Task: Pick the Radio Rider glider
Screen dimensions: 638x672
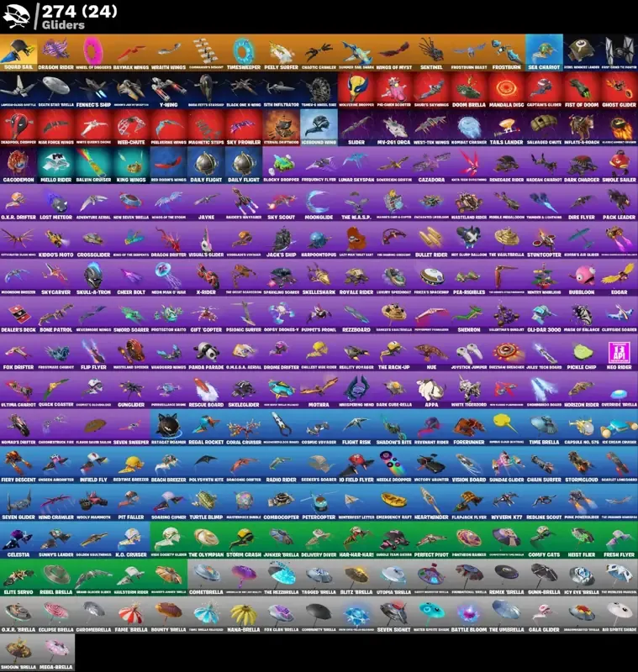Action: coord(282,465)
